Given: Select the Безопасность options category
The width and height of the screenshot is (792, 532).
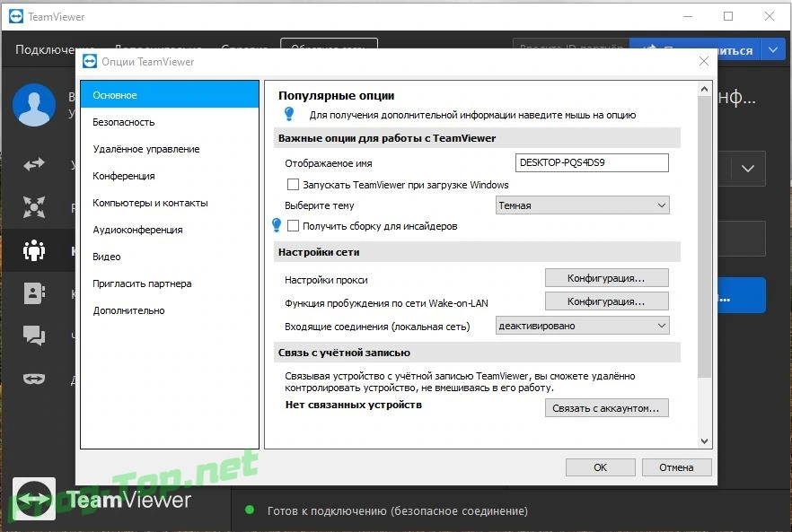Looking at the screenshot, I should [x=170, y=122].
